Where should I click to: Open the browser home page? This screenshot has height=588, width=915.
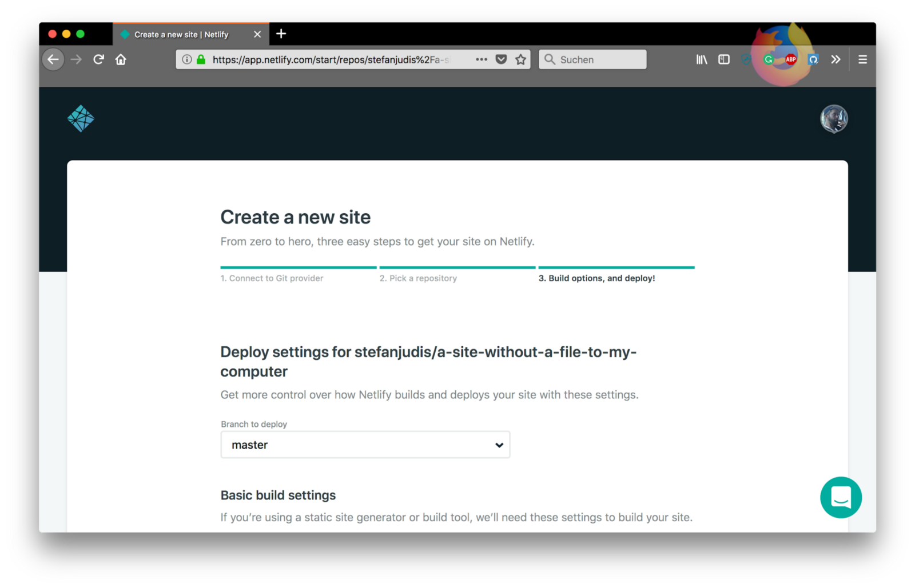[x=121, y=59]
